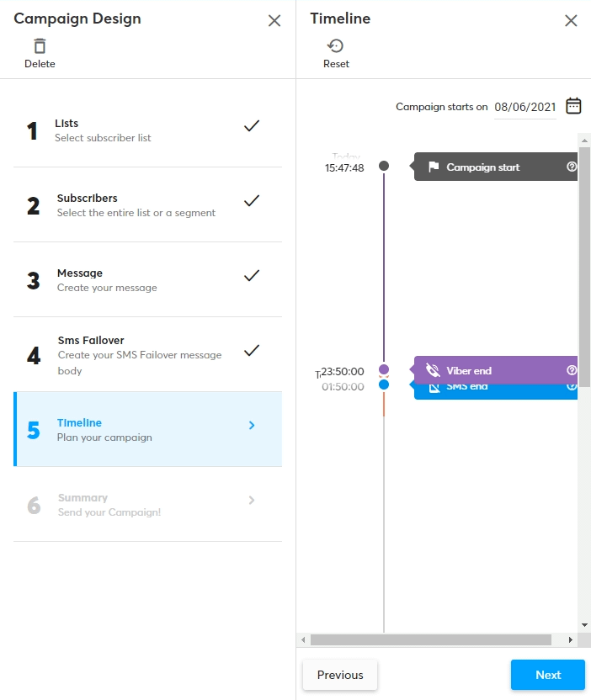
Task: Open the campaign start calendar picker
Action: click(573, 106)
